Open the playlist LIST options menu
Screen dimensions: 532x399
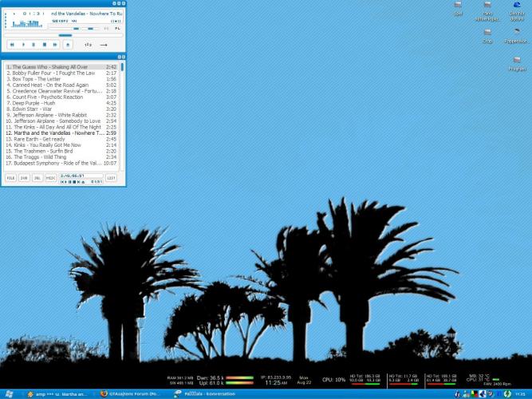pos(111,178)
